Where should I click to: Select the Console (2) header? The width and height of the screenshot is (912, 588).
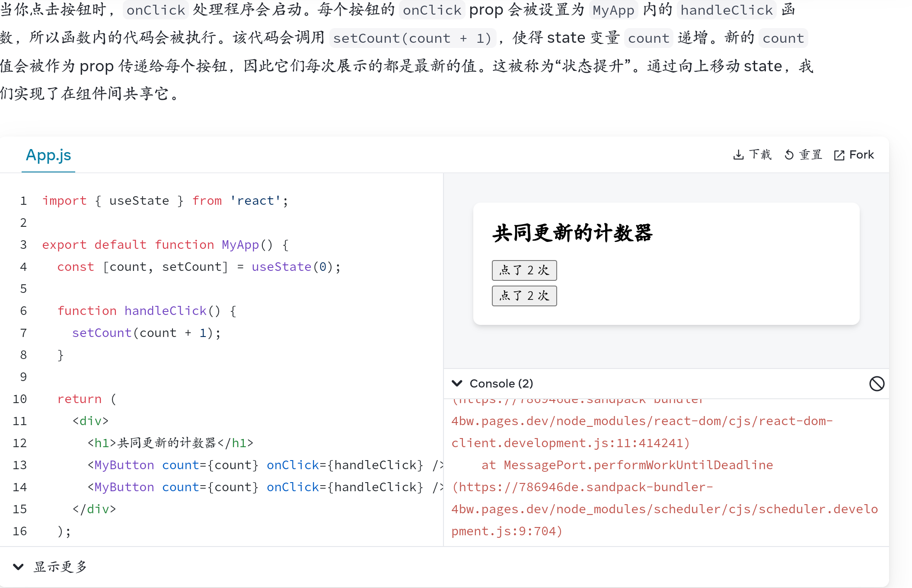click(x=501, y=383)
